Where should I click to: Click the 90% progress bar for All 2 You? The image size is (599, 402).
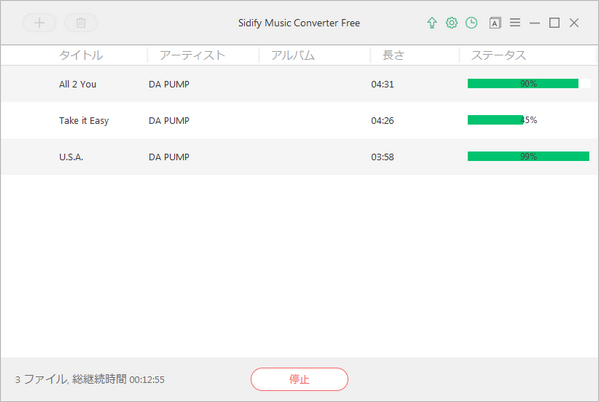(529, 83)
